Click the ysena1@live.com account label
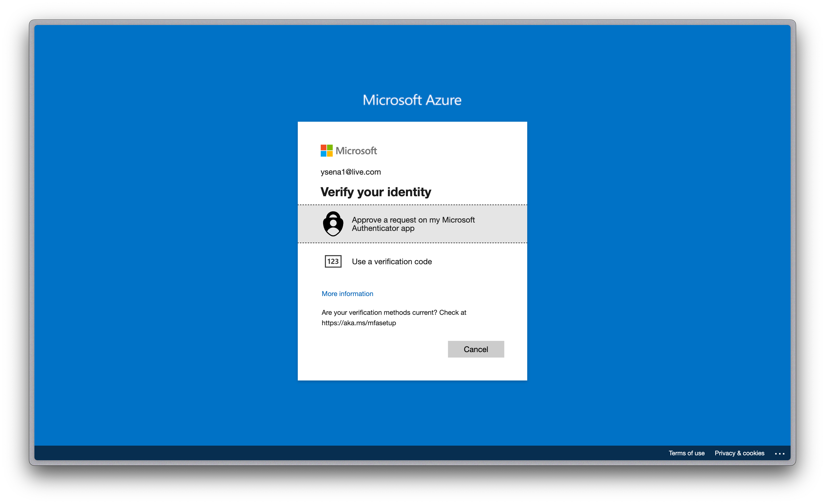This screenshot has width=825, height=504. pos(350,172)
